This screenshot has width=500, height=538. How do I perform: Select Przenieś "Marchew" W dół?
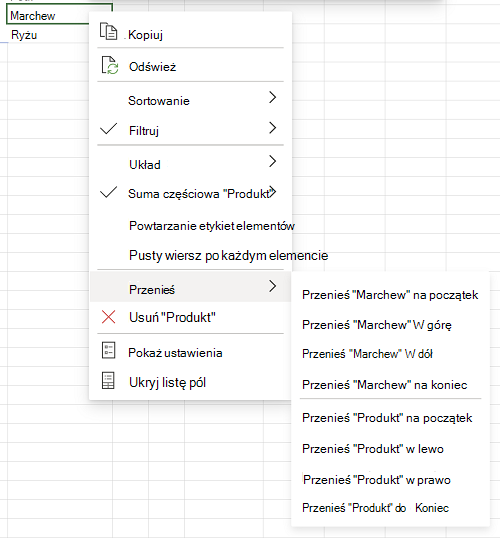pyautogui.click(x=367, y=354)
